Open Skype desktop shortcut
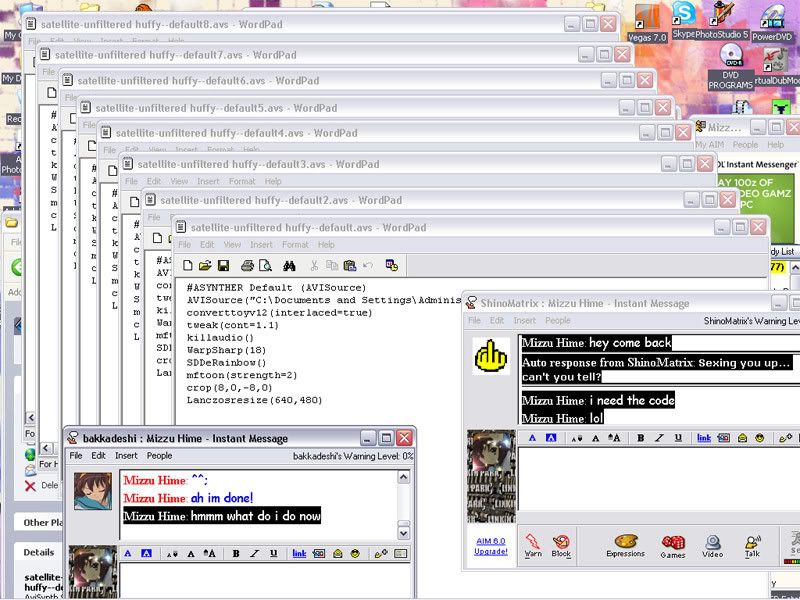800x600 pixels. 684,21
